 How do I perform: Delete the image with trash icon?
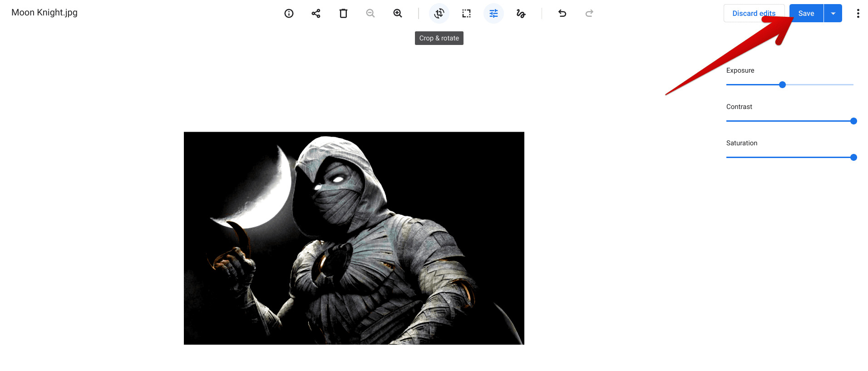tap(343, 14)
